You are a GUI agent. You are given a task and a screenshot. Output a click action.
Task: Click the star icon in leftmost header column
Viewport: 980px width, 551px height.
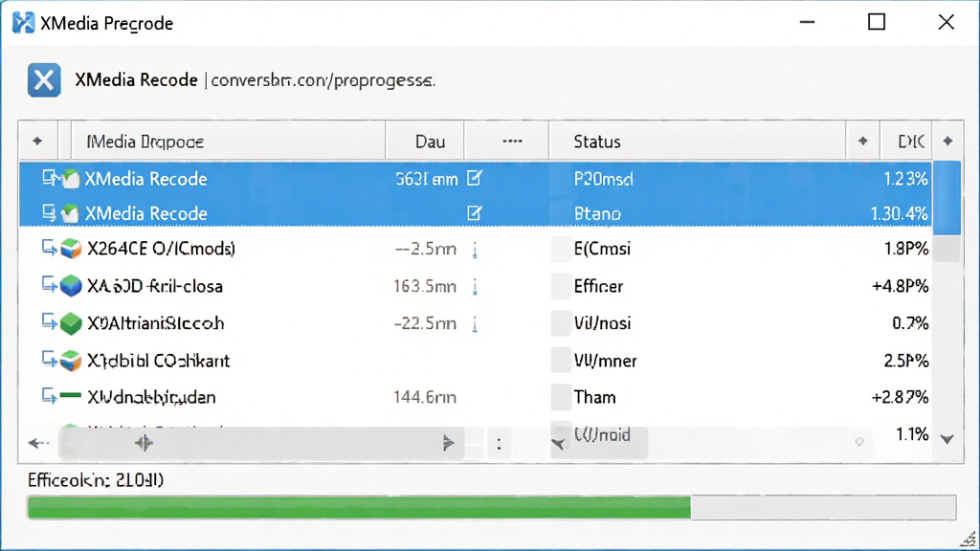[x=37, y=142]
